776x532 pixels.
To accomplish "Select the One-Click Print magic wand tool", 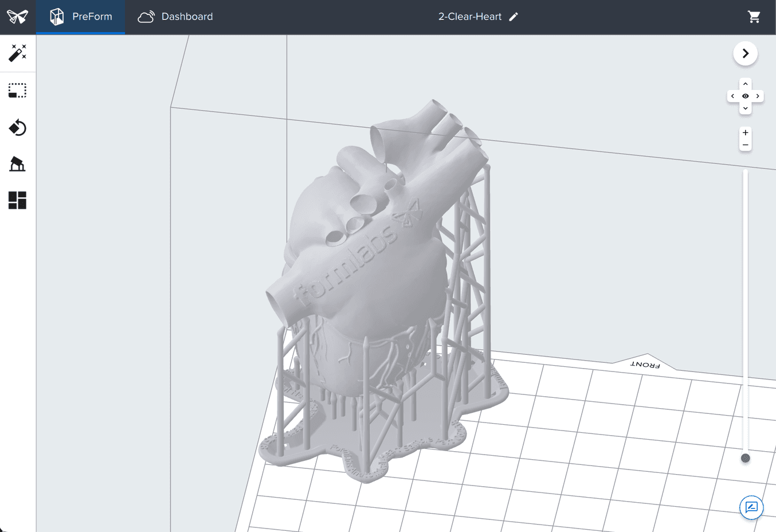I will click(x=17, y=53).
